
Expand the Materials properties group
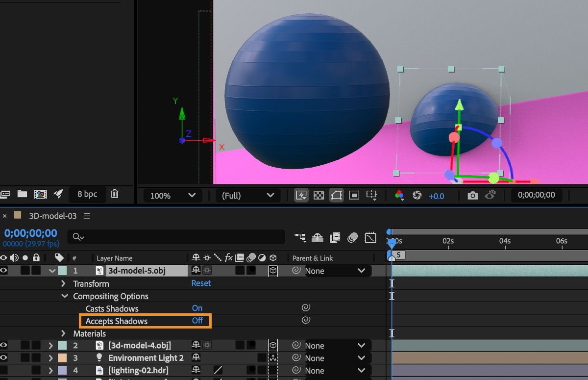click(x=63, y=333)
